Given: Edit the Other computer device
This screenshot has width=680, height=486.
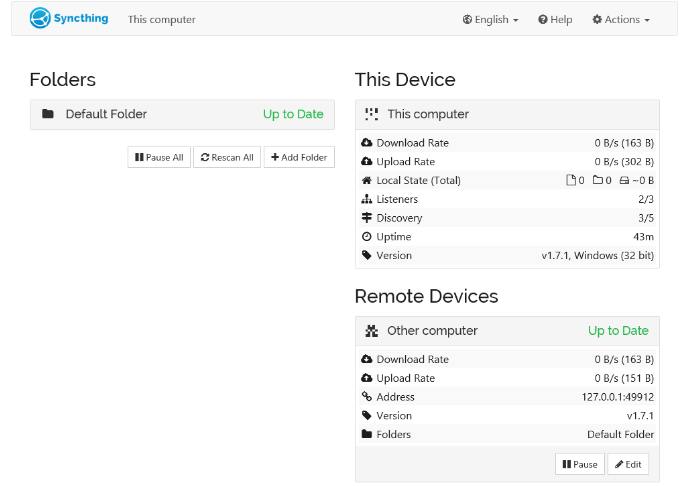Looking at the screenshot, I should (628, 464).
